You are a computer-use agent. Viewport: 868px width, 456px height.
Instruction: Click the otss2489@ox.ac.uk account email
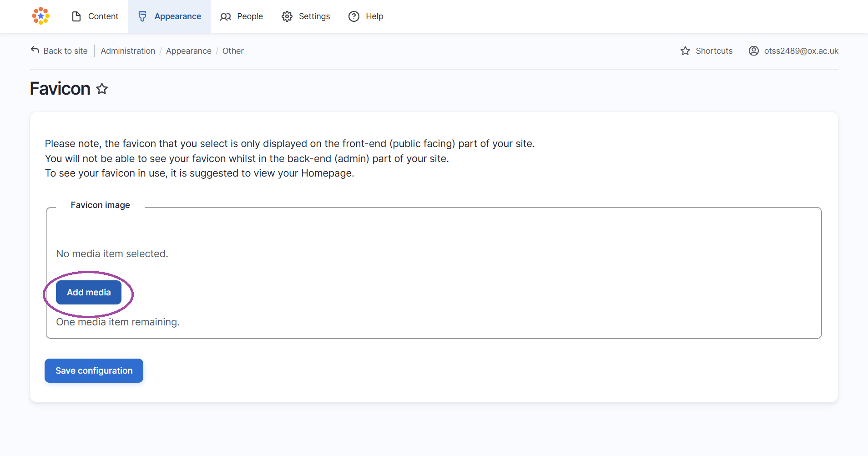(x=802, y=51)
